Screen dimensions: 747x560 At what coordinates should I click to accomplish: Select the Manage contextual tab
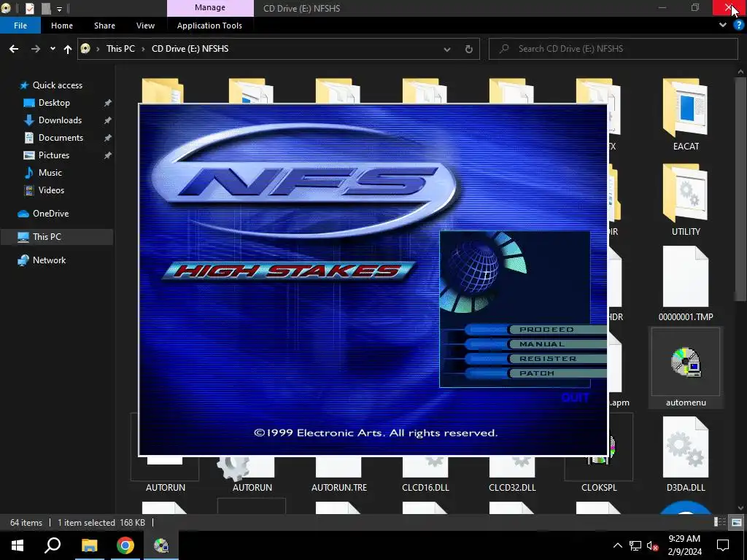coord(210,7)
